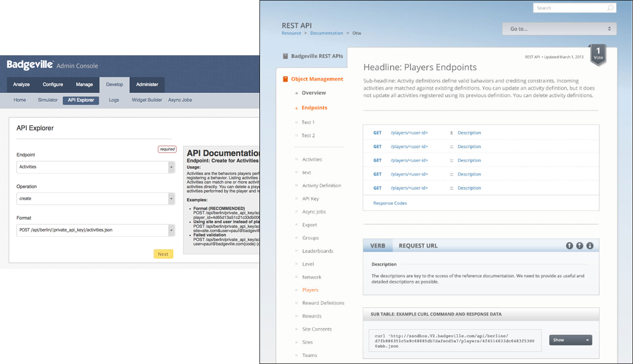Select the Administer tab
The width and height of the screenshot is (633, 364).
pos(147,85)
